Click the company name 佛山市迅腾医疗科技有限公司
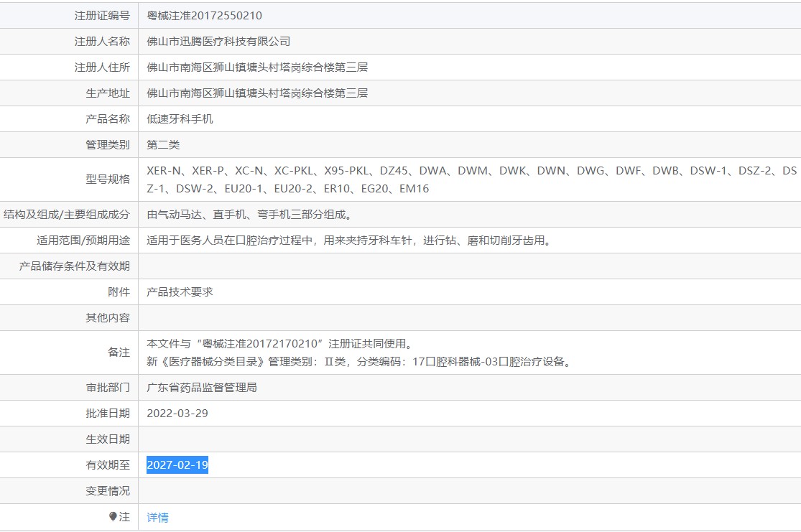Screen dimensions: 801x532 click(x=218, y=42)
